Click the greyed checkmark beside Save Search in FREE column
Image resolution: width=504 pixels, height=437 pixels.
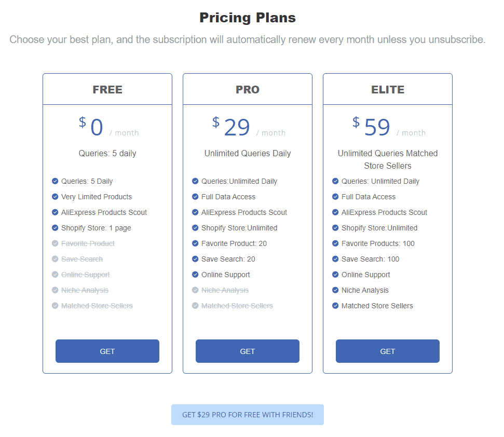(x=55, y=259)
